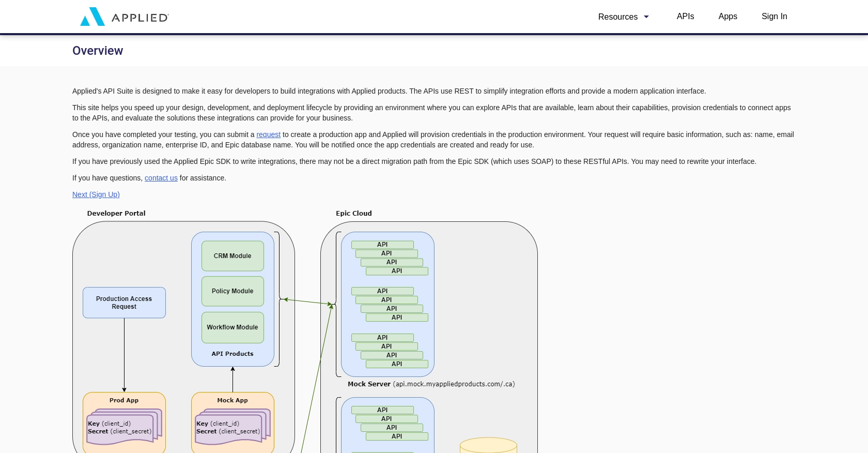
Task: Click the Policy Module box
Action: 233,291
